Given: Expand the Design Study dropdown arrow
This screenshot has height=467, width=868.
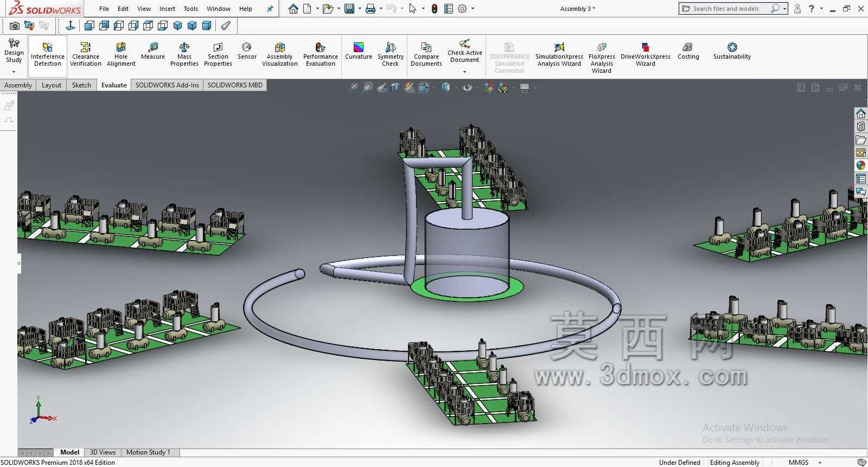Looking at the screenshot, I should [14, 72].
